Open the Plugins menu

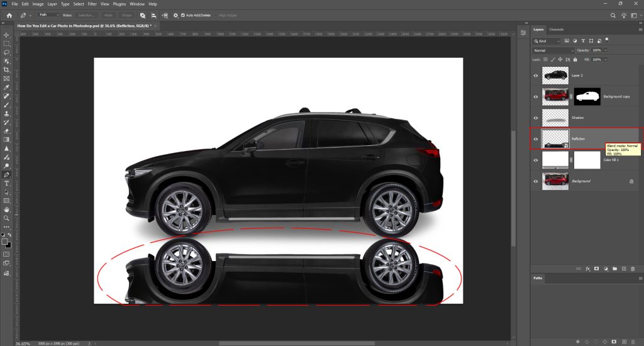point(119,4)
